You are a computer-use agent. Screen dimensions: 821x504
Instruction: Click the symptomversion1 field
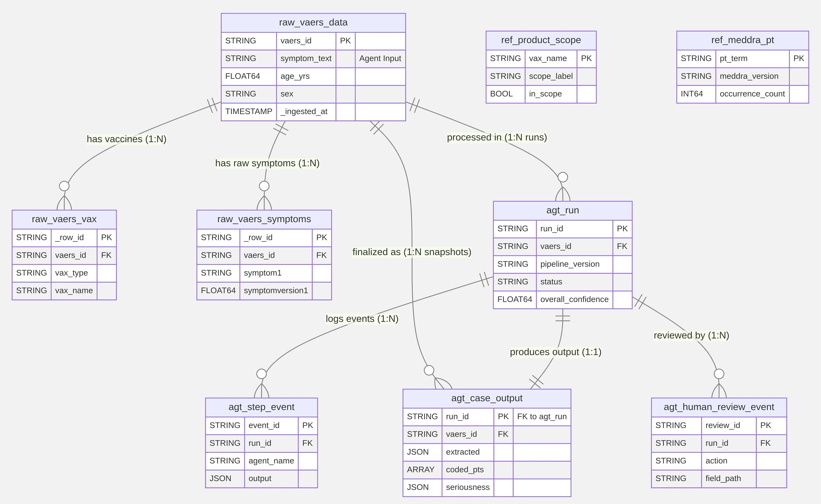tap(276, 291)
